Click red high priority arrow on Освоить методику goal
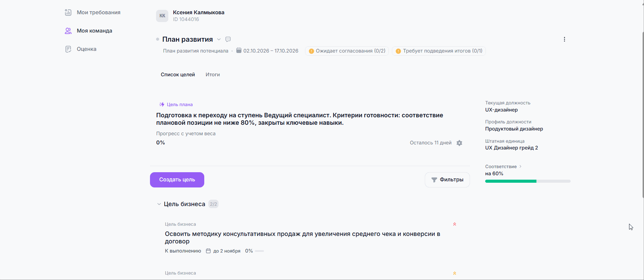This screenshot has width=644, height=280. click(x=455, y=224)
